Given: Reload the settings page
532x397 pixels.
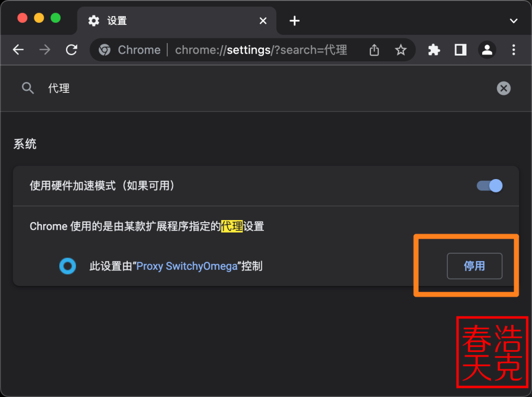Looking at the screenshot, I should coord(72,49).
